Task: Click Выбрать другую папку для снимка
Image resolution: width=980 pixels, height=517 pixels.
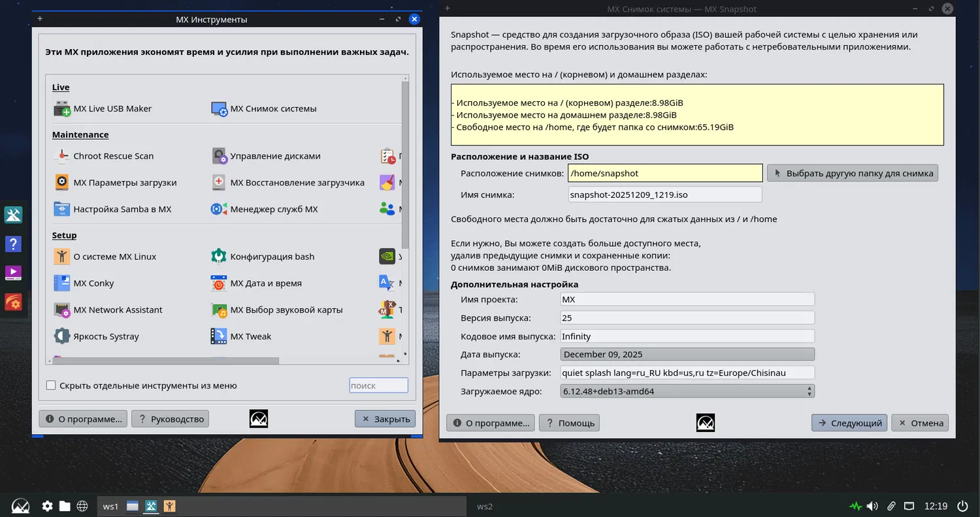Action: tap(853, 173)
